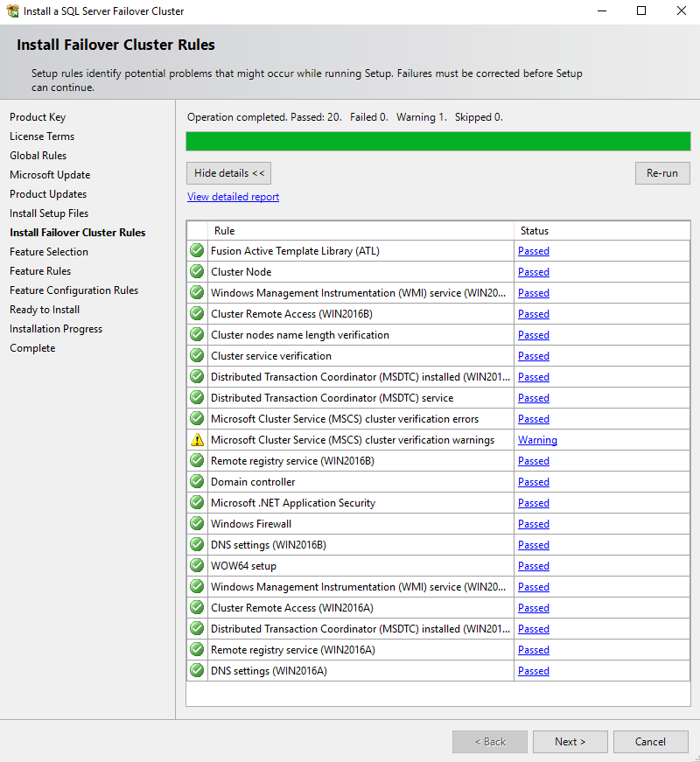
Task: Open Passed status for Cluster Node
Action: tap(534, 272)
